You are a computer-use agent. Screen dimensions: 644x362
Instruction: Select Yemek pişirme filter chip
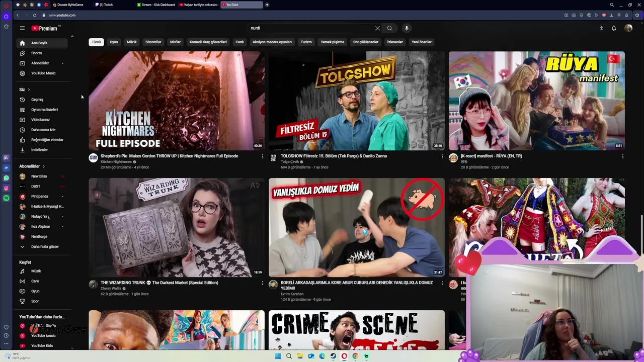click(x=333, y=42)
